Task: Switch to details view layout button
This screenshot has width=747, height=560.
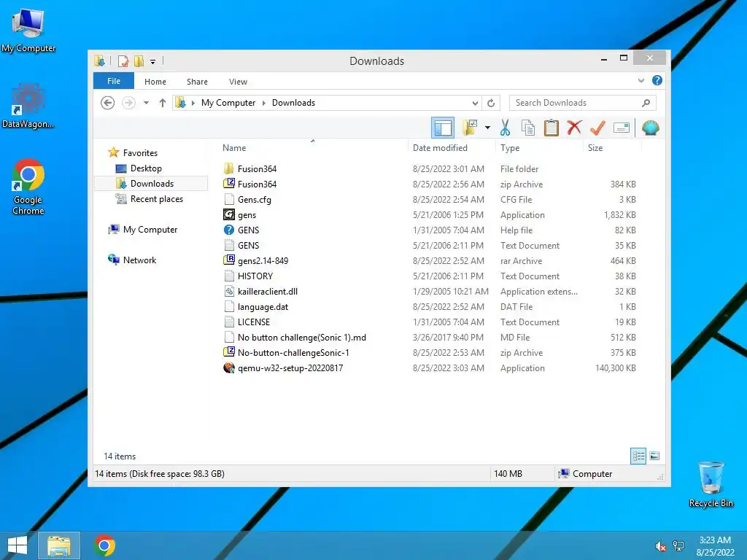Action: (x=638, y=456)
